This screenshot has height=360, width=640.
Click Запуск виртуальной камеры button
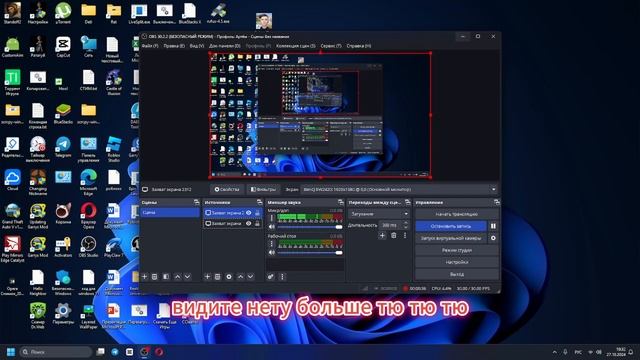point(451,238)
